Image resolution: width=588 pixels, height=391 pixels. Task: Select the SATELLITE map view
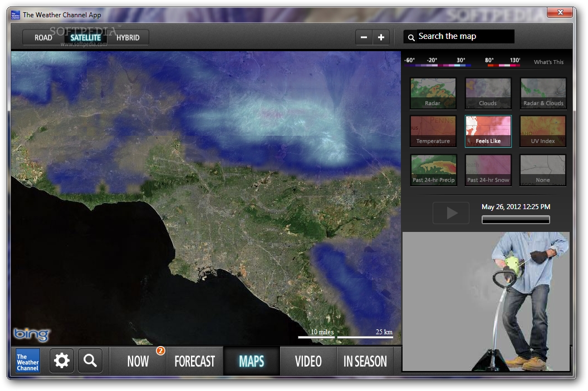(x=86, y=37)
